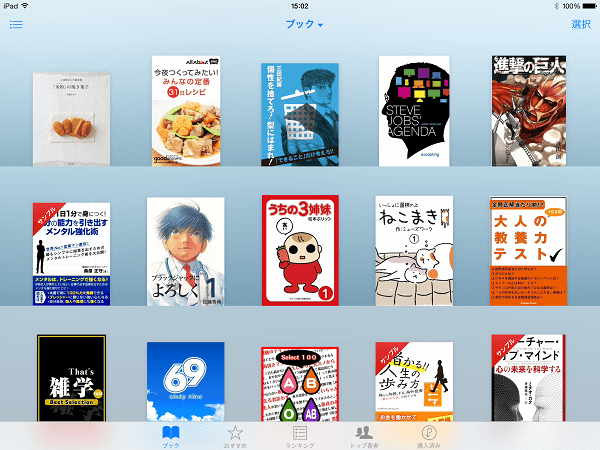
Task: Open the 69 sixty nine book
Action: (x=186, y=382)
